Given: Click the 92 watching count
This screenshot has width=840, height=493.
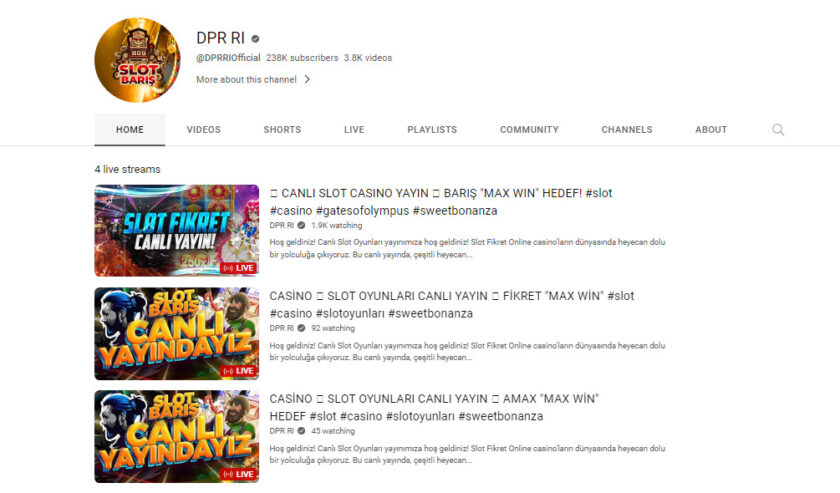Looking at the screenshot, I should click(x=333, y=328).
